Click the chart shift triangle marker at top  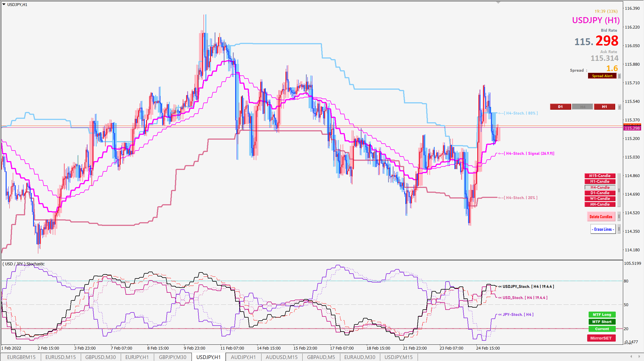pyautogui.click(x=498, y=3)
